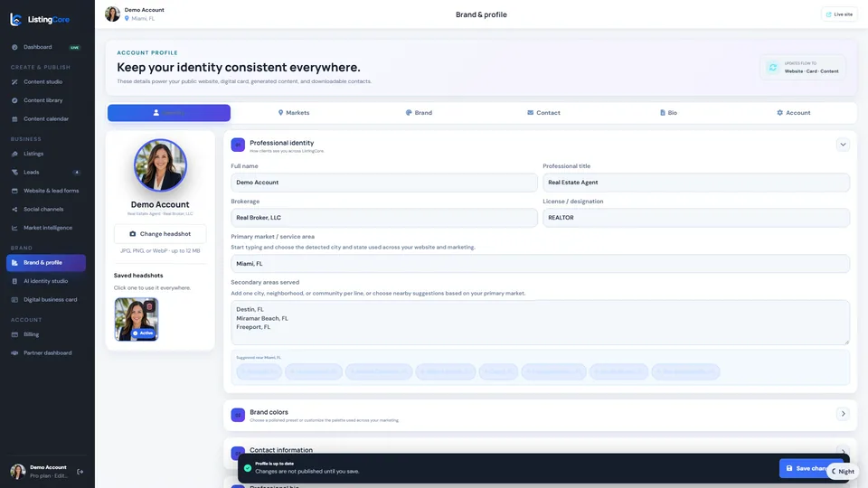
Task: Click Change headshot button
Action: 160,234
